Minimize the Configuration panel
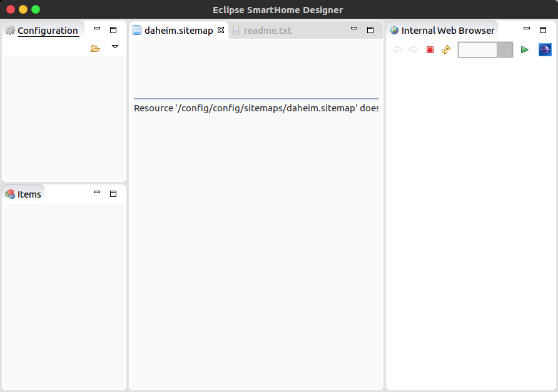The height and width of the screenshot is (392, 558). tap(97, 28)
